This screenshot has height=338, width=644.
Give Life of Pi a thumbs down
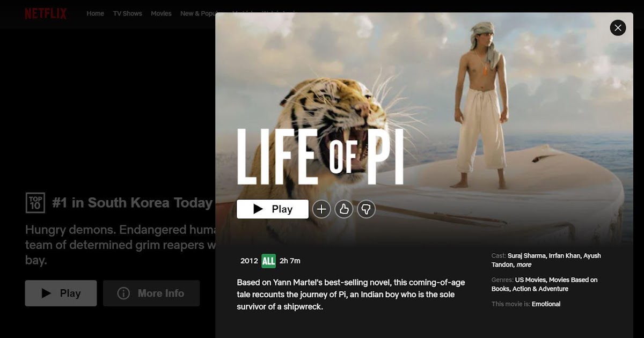coord(366,209)
